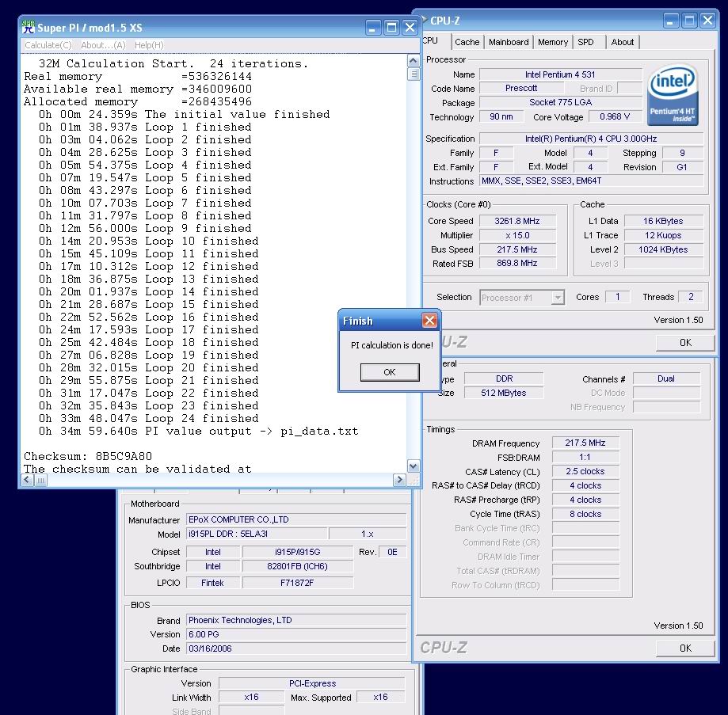Viewport: 728px width, 715px height.
Task: Minimize the Super PI window
Action: pos(373,28)
